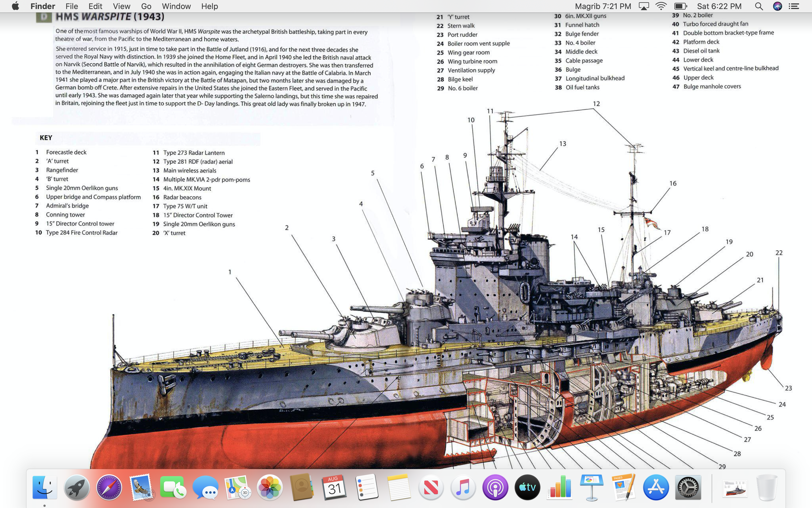Launch Keynote from the dock
Viewport: 812px width, 508px height.
tap(592, 487)
